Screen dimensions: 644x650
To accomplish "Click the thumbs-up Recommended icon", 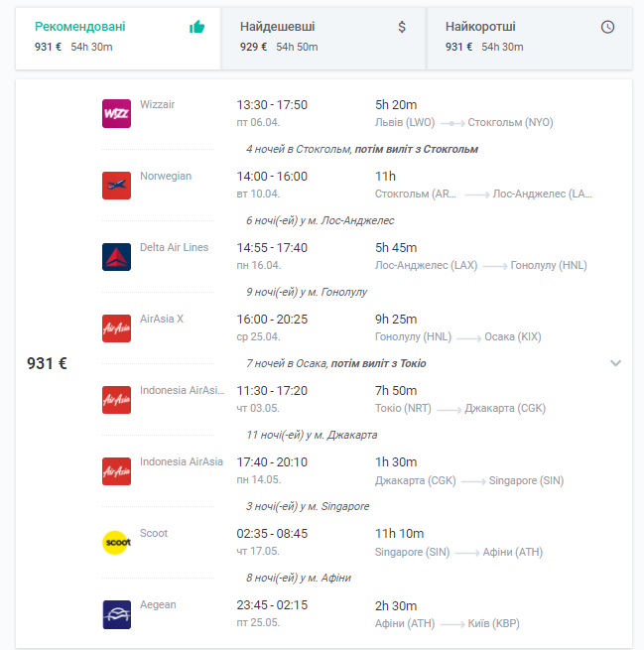I will 196,27.
